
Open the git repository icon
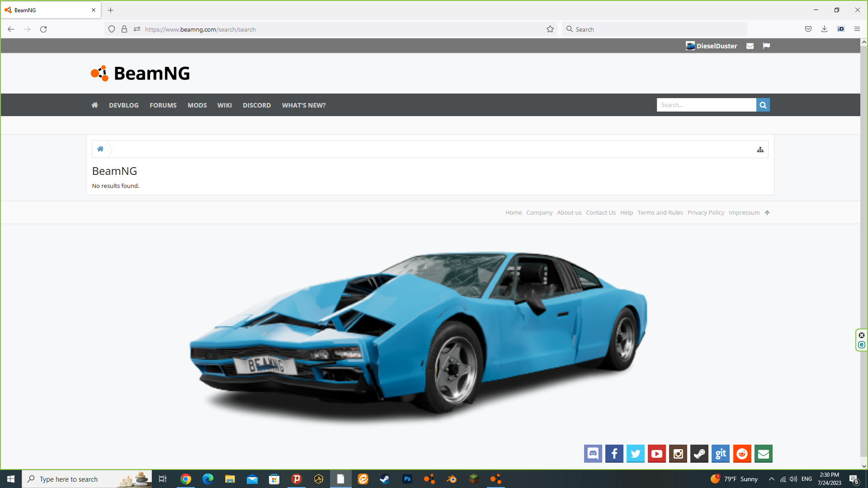click(x=720, y=454)
